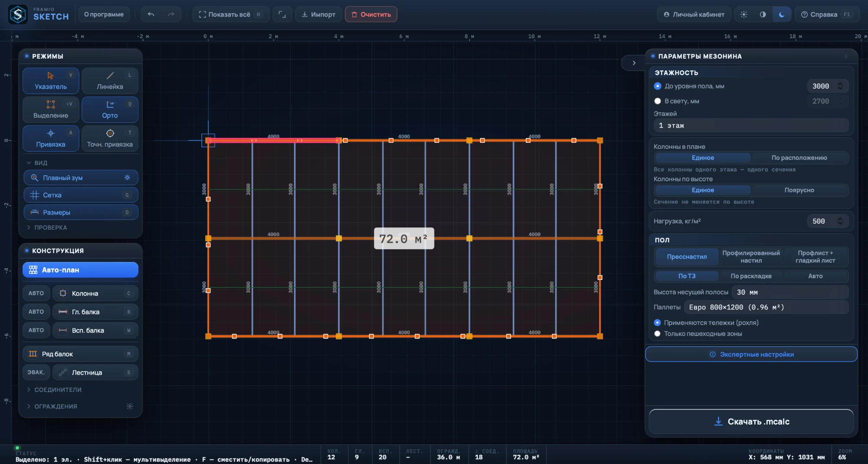The width and height of the screenshot is (868, 464).
Task: Expand the СОЕДИНИТЕЛИ section
Action: pyautogui.click(x=54, y=390)
